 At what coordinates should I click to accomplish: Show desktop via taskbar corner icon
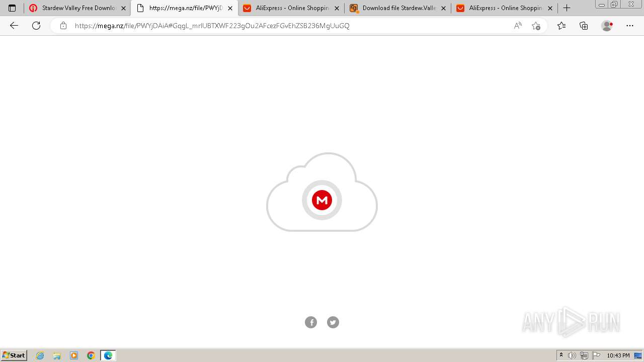(638, 355)
